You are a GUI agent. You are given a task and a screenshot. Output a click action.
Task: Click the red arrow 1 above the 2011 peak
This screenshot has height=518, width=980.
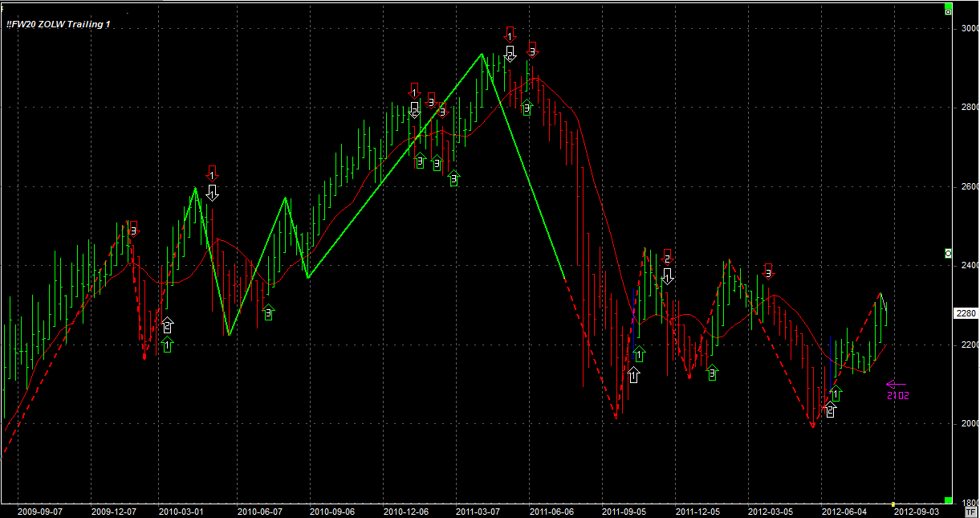tap(510, 35)
